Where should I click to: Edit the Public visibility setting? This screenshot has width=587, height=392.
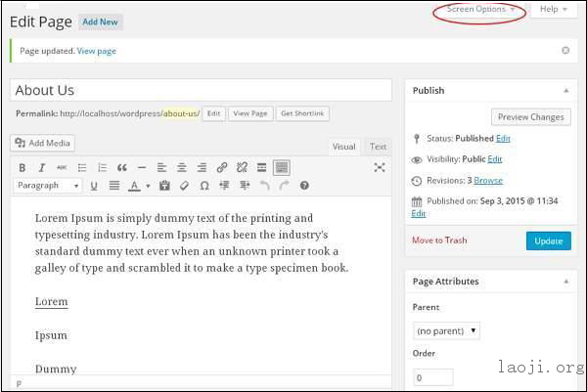[494, 159]
